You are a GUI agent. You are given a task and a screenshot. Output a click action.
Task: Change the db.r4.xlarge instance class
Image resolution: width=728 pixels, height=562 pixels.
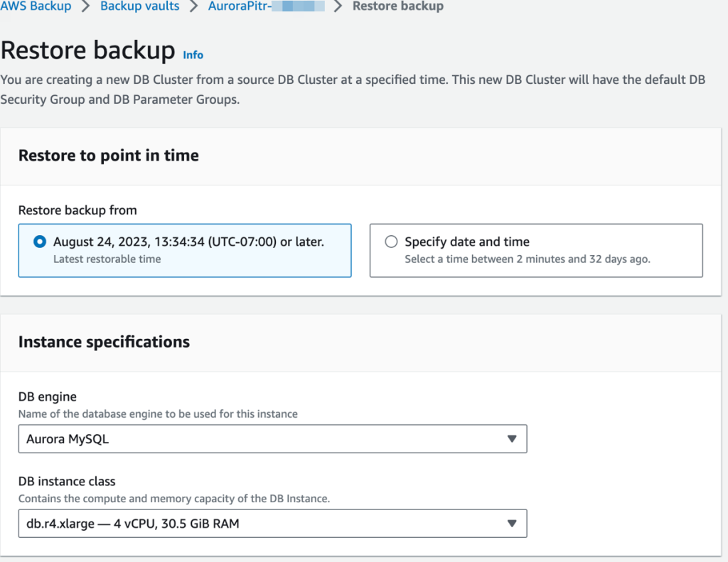(272, 524)
